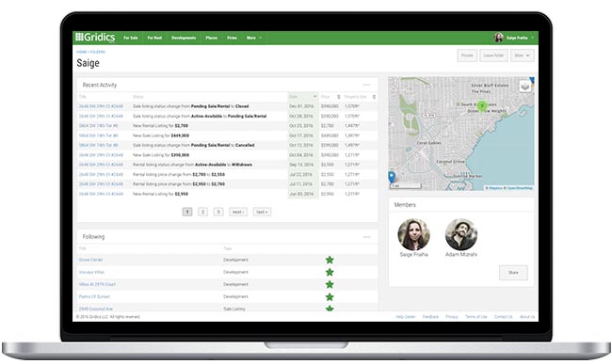Image resolution: width=612 pixels, height=364 pixels.
Task: Click the Share button under Members
Action: [513, 273]
